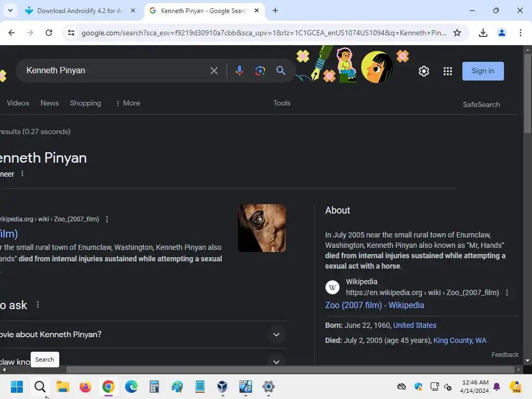The width and height of the screenshot is (532, 399).
Task: Expand the movie about Kenneth Pinyan question
Action: click(142, 335)
